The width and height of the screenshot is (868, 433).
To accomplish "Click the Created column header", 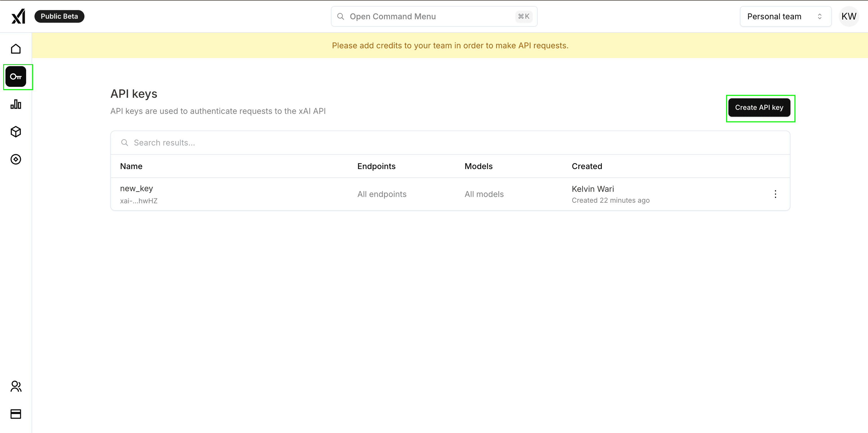I will pos(587,166).
